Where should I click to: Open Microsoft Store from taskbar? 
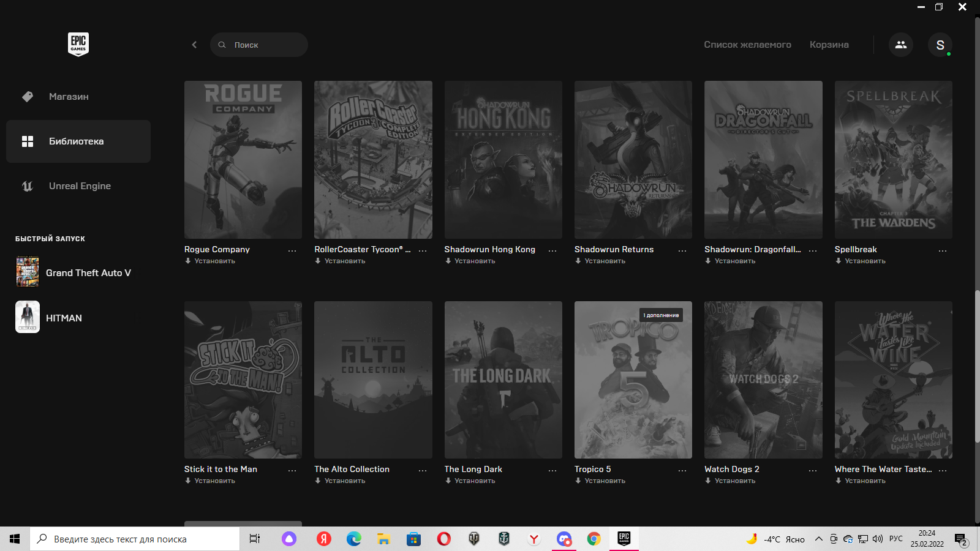click(414, 539)
